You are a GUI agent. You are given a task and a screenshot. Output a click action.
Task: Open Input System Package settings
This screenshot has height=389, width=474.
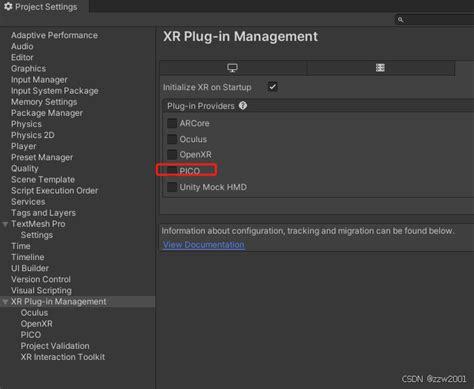click(55, 91)
